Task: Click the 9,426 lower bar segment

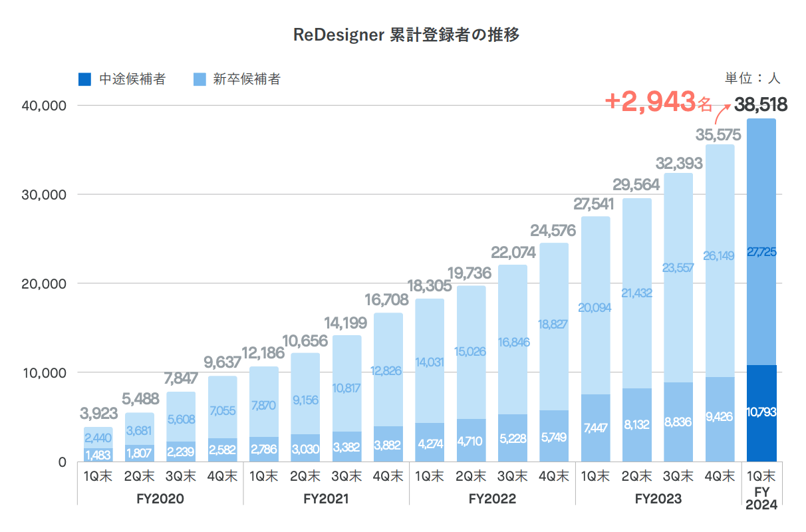Action: (x=720, y=419)
